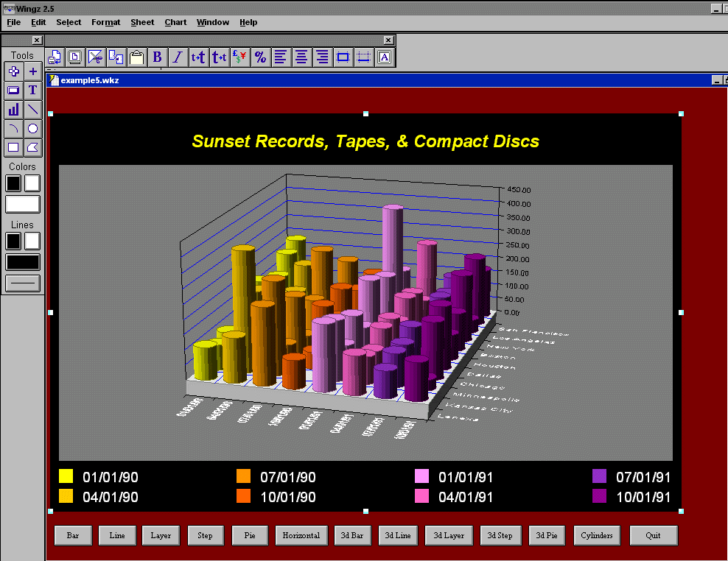728x561 pixels.
Task: Switch chart to 3d Pie
Action: click(547, 535)
